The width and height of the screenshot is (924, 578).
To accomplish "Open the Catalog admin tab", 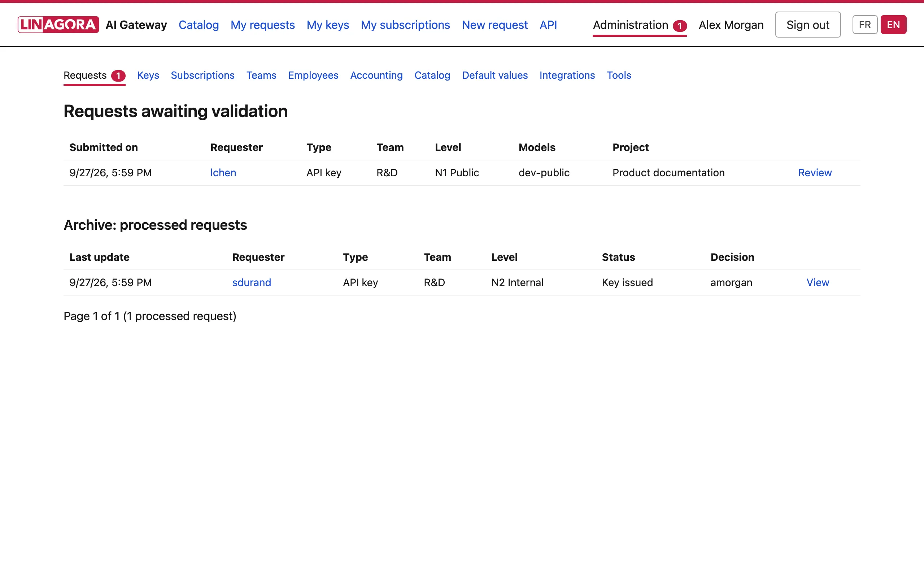I will coord(432,75).
